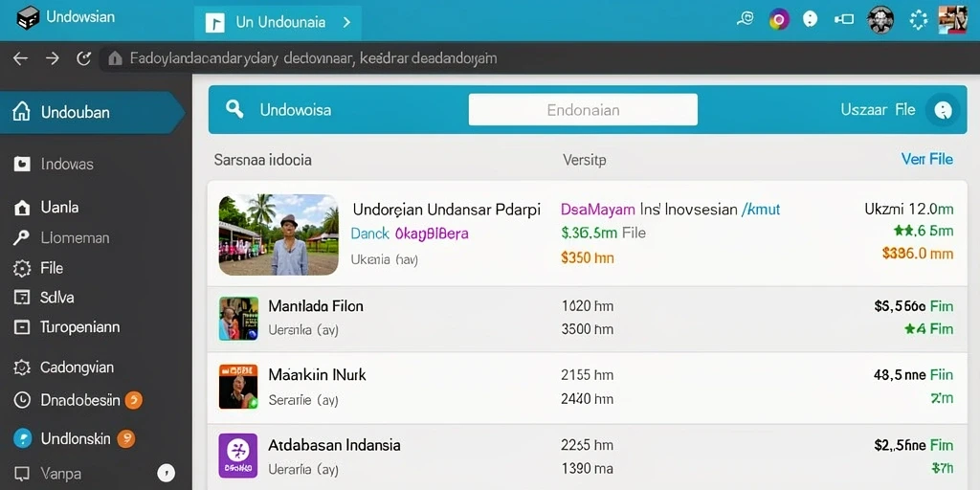Open the Ver File link

click(926, 160)
